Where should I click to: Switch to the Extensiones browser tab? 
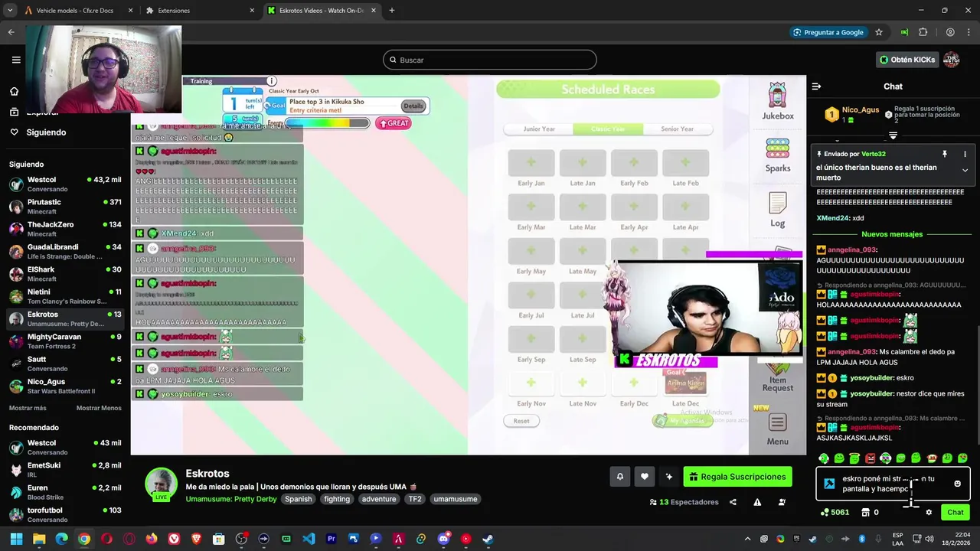[x=199, y=11]
